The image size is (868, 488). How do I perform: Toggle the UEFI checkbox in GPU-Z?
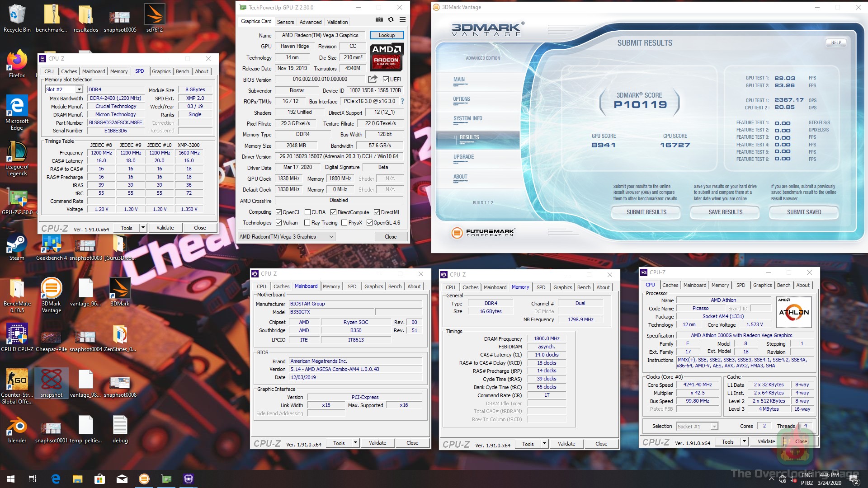pos(386,79)
